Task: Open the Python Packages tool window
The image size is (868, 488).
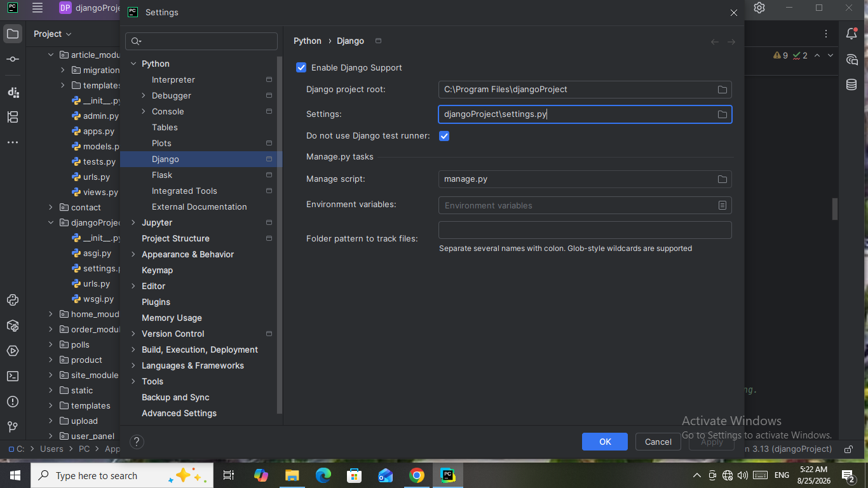Action: pos(13,325)
